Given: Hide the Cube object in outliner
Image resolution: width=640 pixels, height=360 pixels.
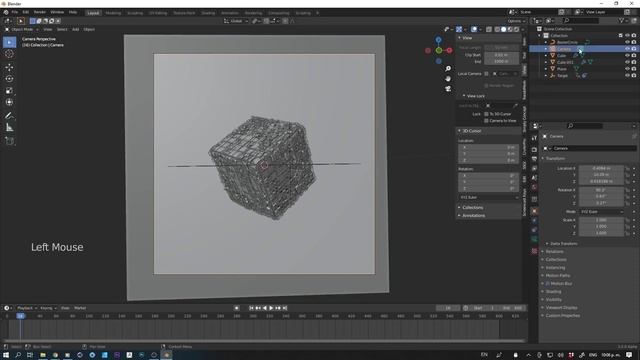Looking at the screenshot, I should pyautogui.click(x=627, y=56).
